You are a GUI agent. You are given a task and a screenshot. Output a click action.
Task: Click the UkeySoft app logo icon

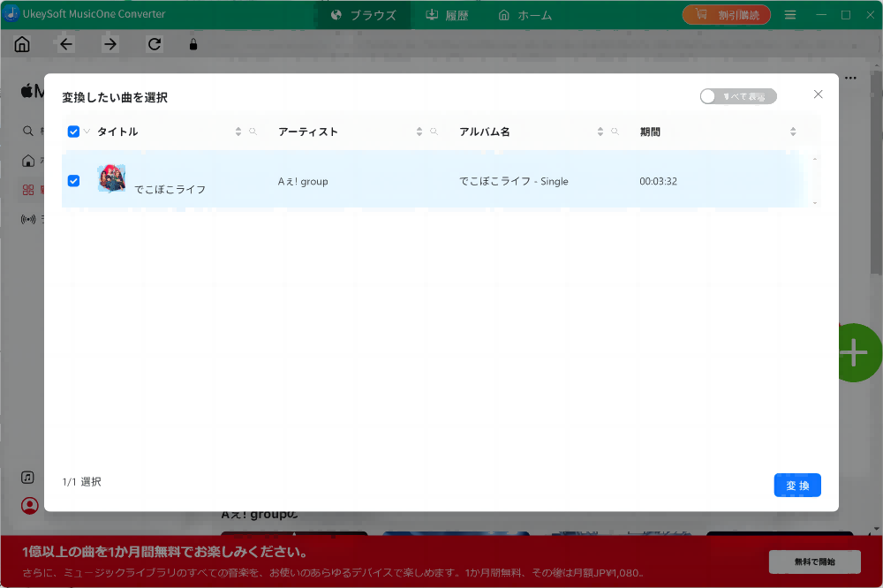[x=11, y=13]
